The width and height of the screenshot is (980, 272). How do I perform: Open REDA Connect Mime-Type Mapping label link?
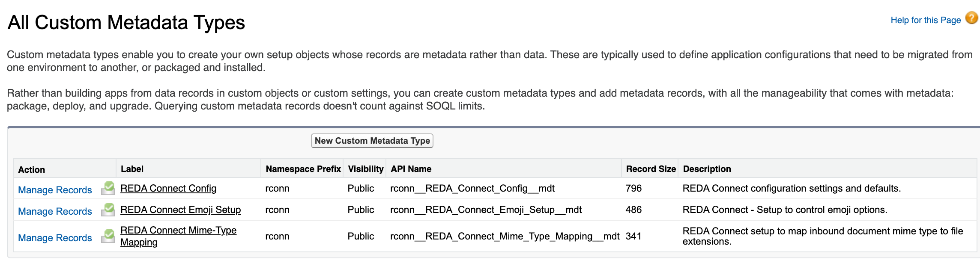tap(178, 236)
